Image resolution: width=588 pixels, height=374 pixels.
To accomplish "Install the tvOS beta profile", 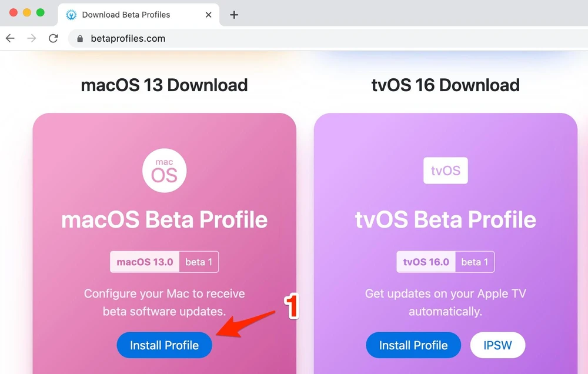I will coord(413,345).
